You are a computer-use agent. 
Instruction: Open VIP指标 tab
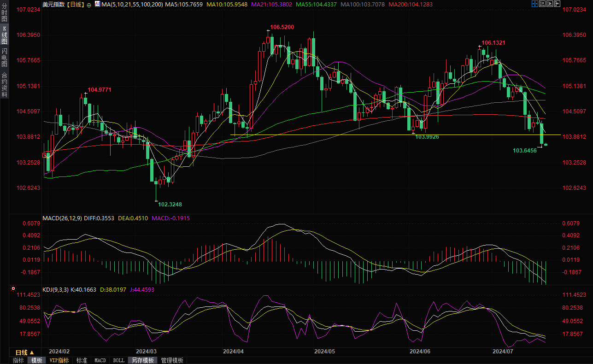59,360
